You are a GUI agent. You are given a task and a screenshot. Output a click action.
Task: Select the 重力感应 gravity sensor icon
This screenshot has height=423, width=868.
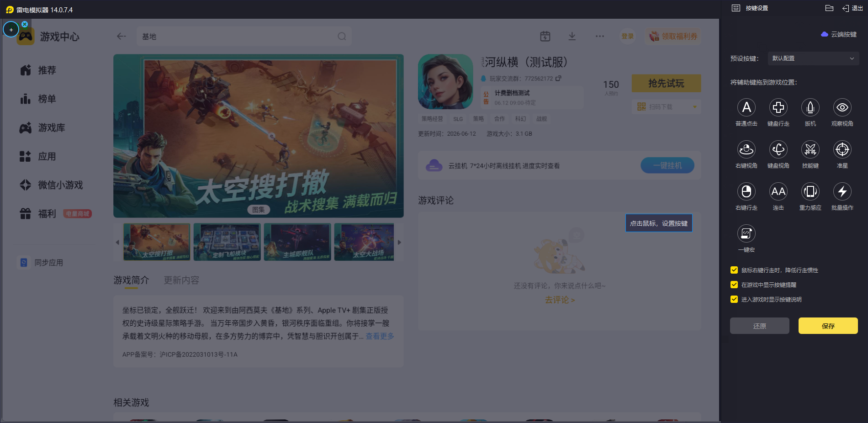(810, 191)
